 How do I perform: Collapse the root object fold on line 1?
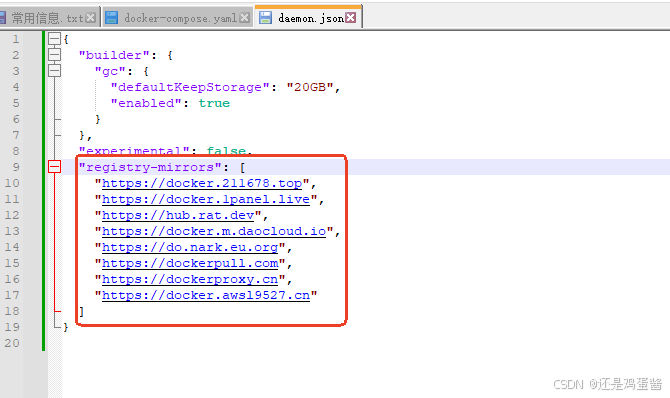[54, 39]
